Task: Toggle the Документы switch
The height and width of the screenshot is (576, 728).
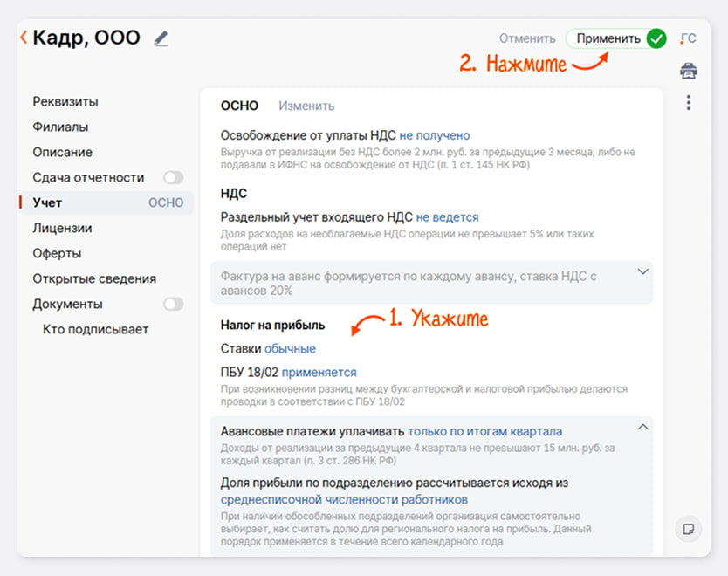Action: coord(173,304)
